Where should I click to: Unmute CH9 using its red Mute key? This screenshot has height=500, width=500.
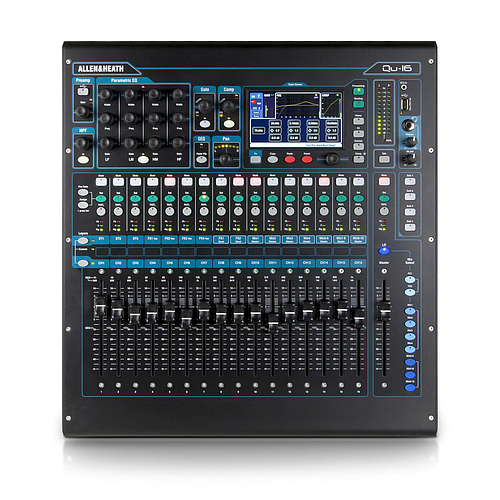click(x=238, y=182)
